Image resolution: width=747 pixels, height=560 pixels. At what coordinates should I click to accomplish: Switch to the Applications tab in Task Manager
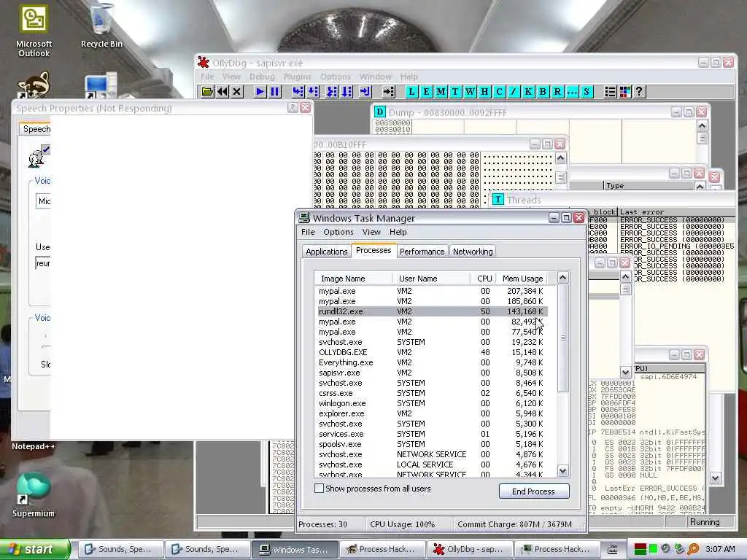[x=327, y=252]
